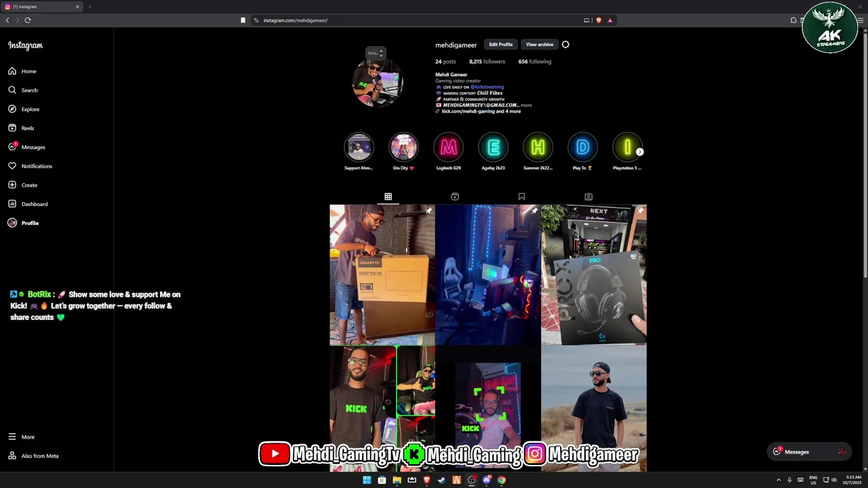Viewport: 868px width, 488px height.
Task: Switch ENG US input language
Action: pos(813,480)
